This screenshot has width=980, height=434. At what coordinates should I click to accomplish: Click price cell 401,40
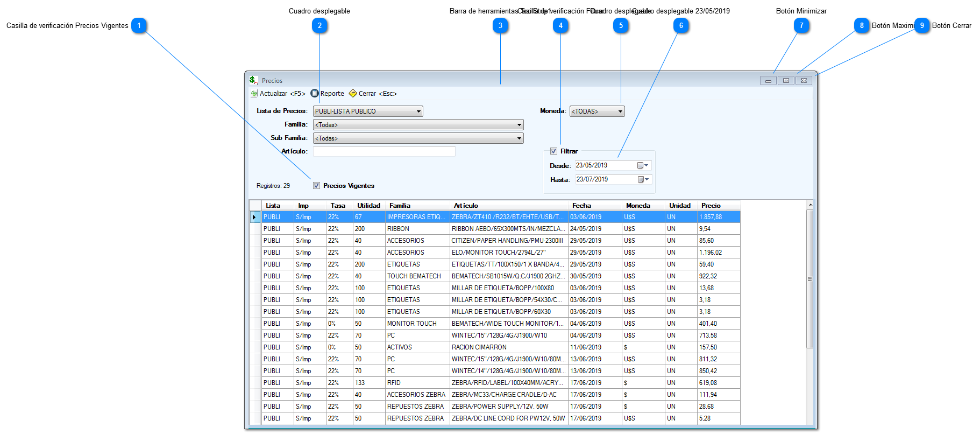point(719,324)
